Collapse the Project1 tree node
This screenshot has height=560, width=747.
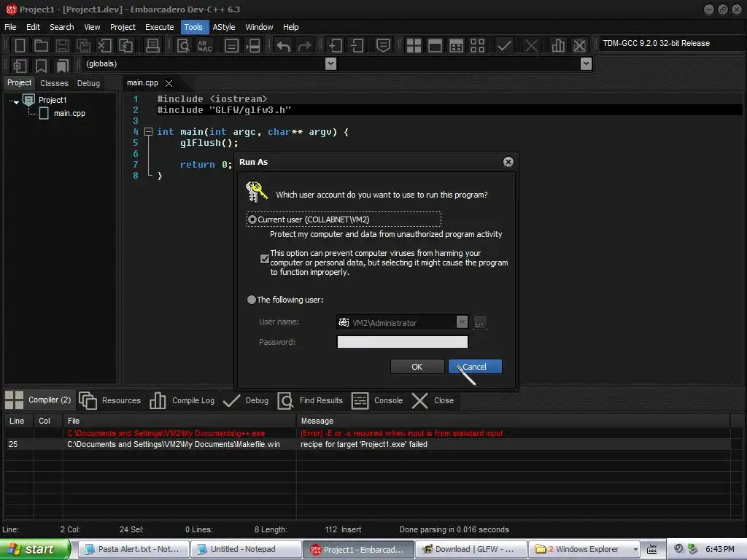tap(15, 101)
